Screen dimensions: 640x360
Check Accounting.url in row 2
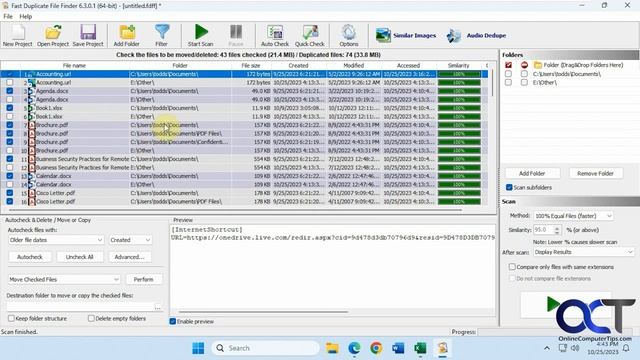[x=9, y=82]
